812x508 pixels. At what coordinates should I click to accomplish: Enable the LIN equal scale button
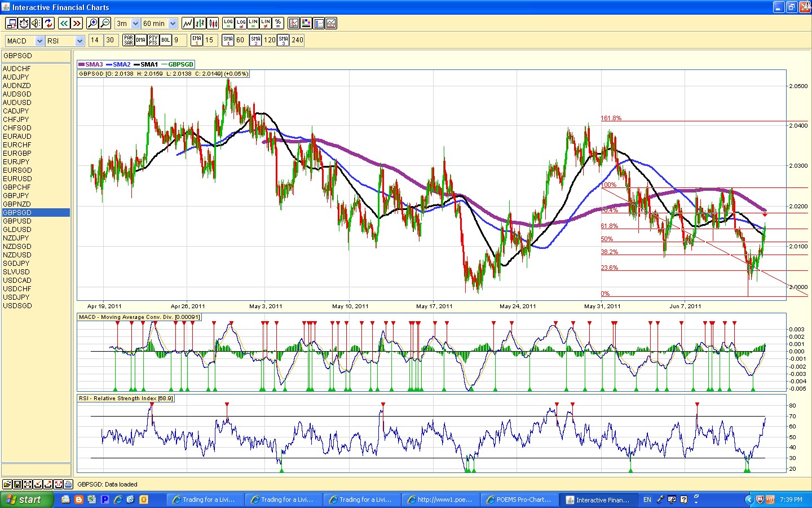253,23
